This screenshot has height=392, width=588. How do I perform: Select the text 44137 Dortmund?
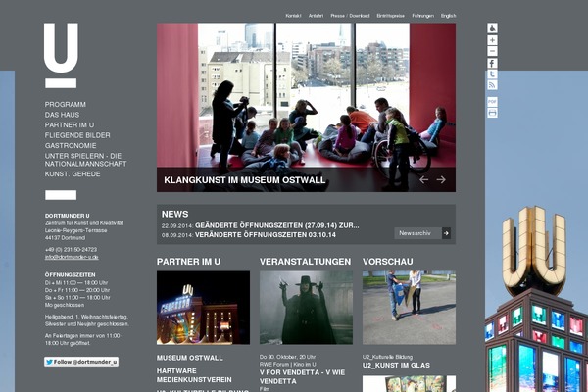(65, 238)
